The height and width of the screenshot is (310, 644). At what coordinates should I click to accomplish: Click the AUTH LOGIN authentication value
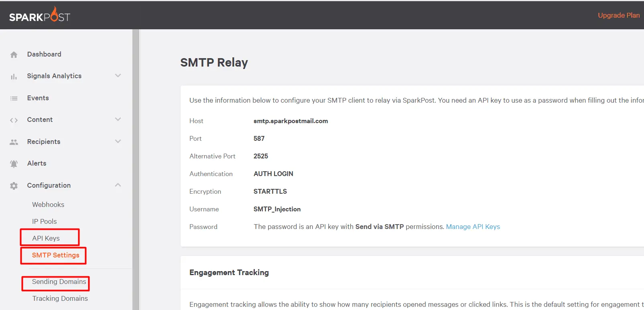tap(273, 174)
